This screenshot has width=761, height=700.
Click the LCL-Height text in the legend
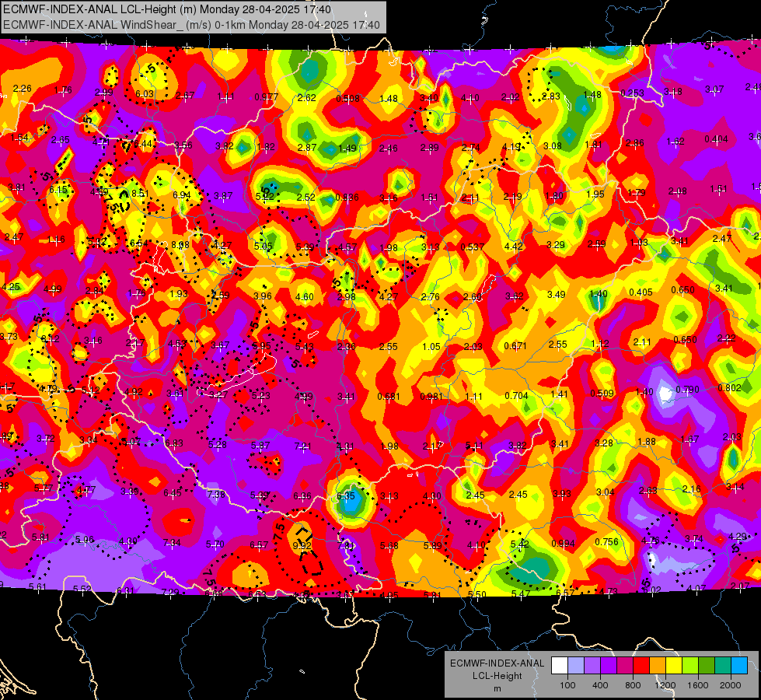tap(497, 676)
